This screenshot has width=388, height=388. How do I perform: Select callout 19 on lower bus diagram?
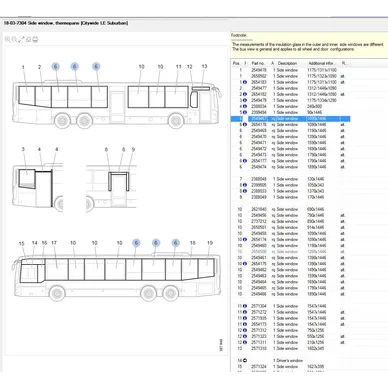pos(210,243)
